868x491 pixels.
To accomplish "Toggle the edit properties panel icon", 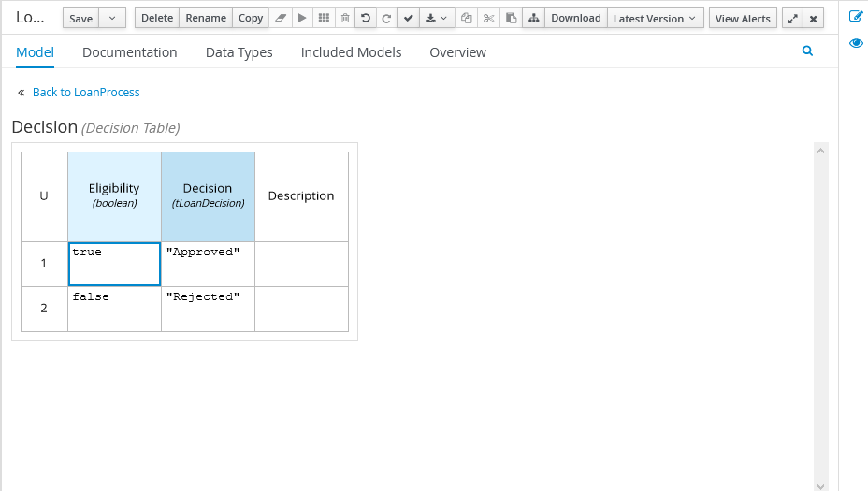I will pos(855,16).
